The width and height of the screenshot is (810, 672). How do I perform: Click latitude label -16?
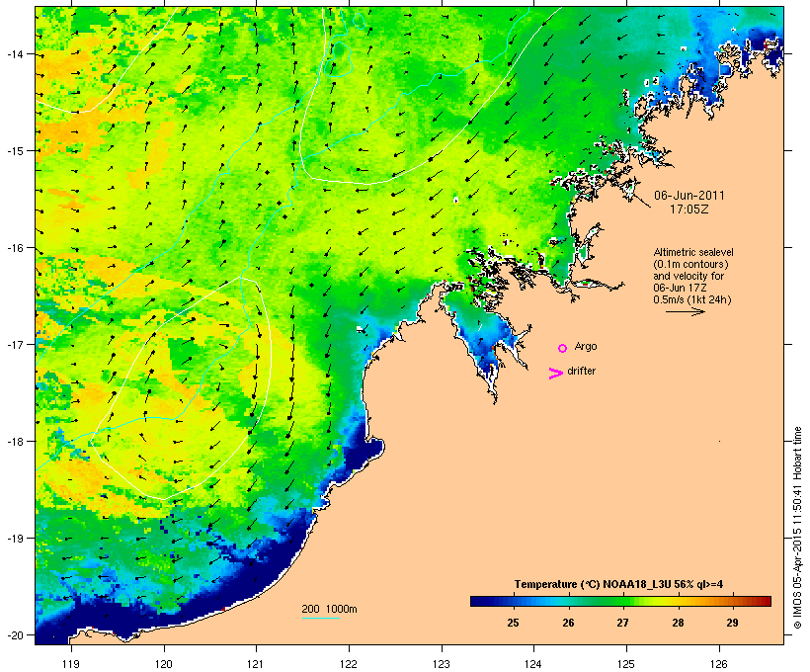click(x=15, y=248)
